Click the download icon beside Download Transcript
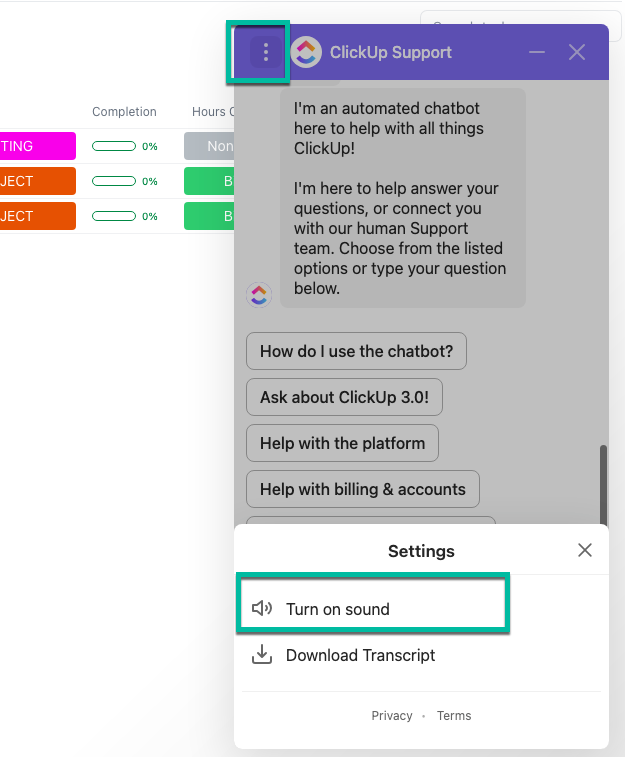625x757 pixels. (x=262, y=655)
